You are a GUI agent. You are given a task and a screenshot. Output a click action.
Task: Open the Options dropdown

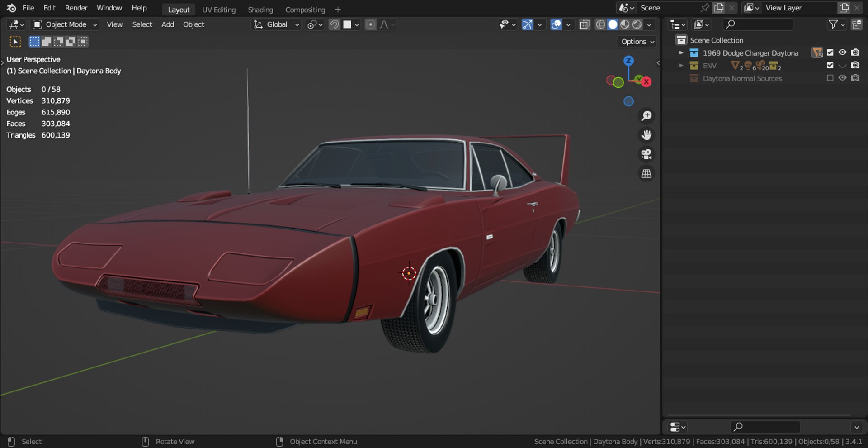point(637,42)
